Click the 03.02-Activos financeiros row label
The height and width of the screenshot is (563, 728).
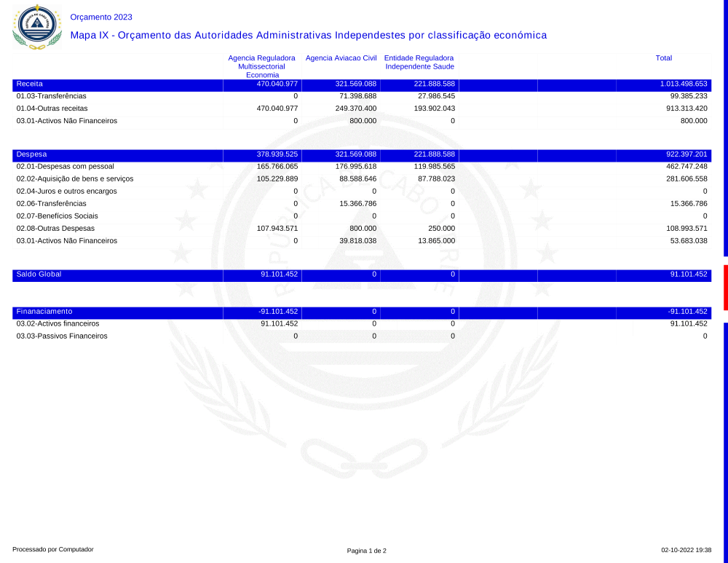[58, 323]
